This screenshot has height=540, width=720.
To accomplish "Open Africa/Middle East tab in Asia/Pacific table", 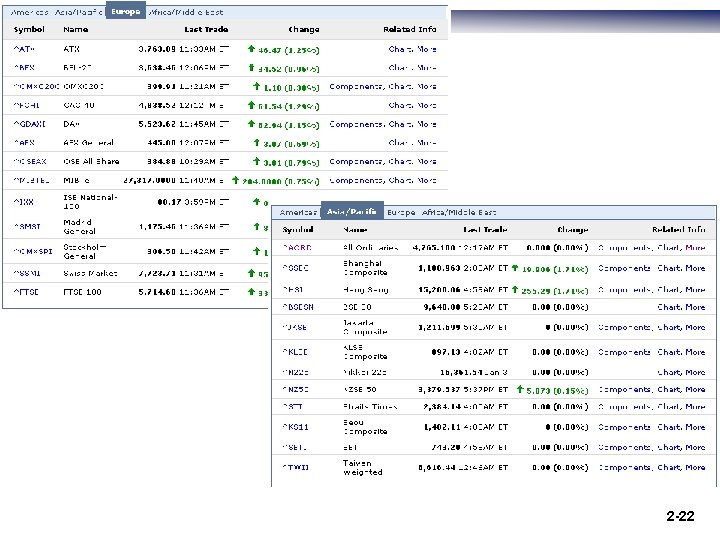I will pyautogui.click(x=459, y=212).
